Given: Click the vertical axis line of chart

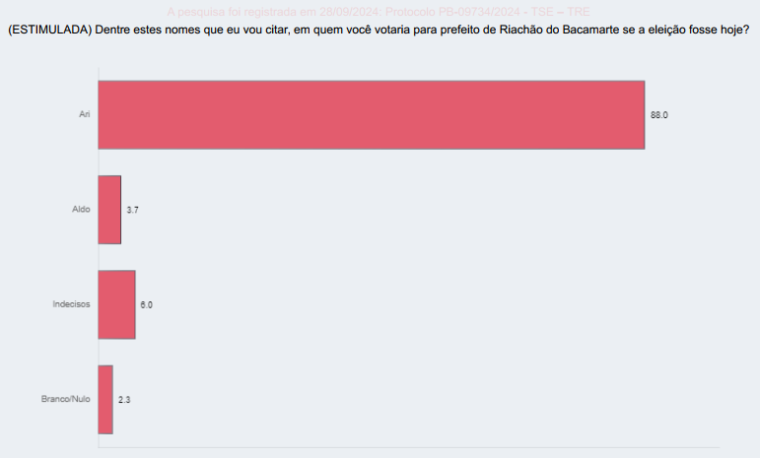Looking at the screenshot, I should [98, 257].
